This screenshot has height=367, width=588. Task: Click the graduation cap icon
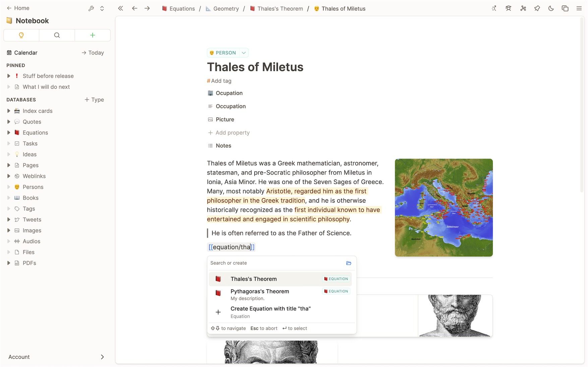(x=508, y=8)
